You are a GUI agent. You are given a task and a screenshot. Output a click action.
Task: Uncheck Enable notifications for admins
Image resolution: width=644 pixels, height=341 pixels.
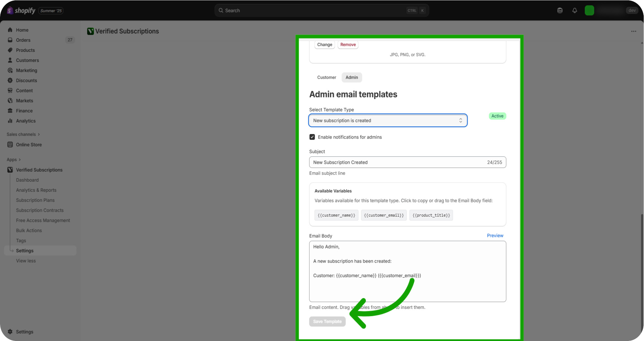(312, 137)
